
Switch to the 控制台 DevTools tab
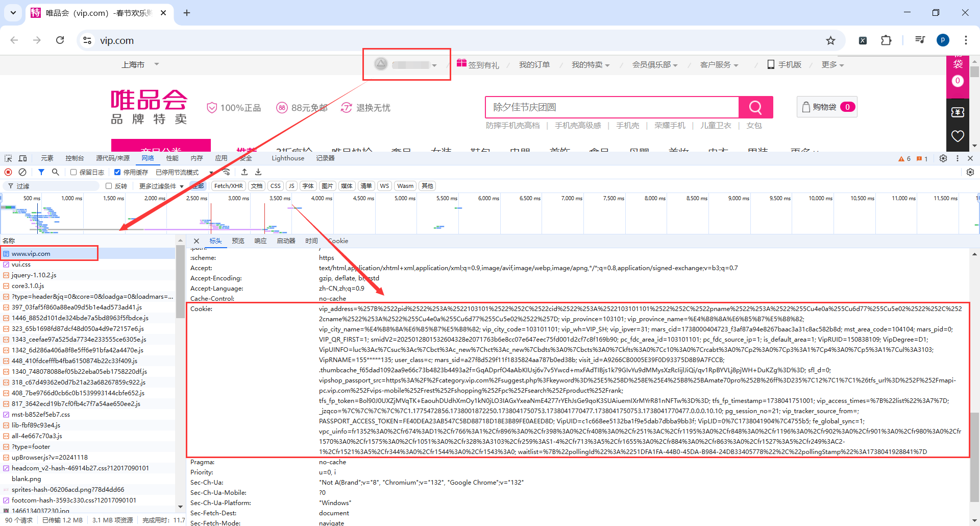pyautogui.click(x=75, y=158)
